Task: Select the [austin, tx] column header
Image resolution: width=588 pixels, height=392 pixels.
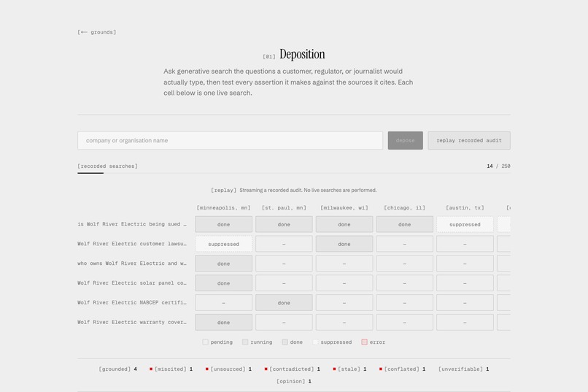Action: tap(465, 208)
